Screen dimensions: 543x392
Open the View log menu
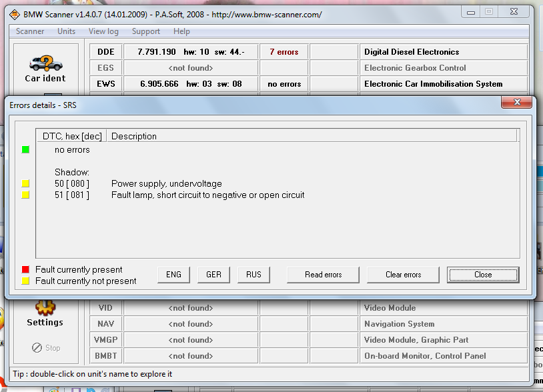[x=103, y=31]
